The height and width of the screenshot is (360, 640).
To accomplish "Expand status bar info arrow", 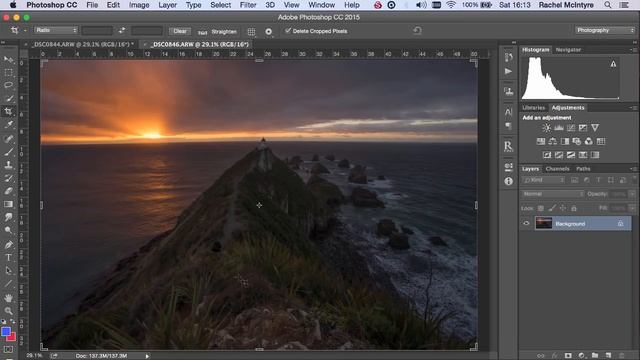I will click(147, 356).
